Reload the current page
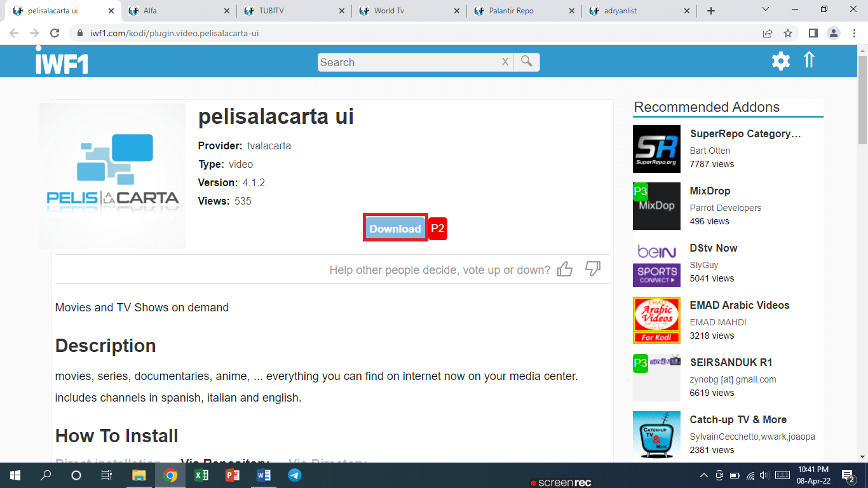Screen dimensions: 868x488 [55, 33]
